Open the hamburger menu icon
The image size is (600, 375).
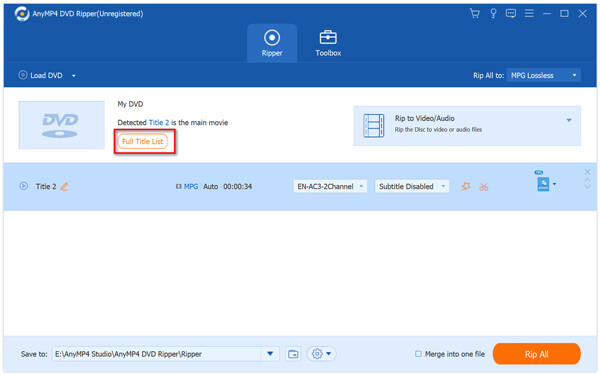coord(529,13)
